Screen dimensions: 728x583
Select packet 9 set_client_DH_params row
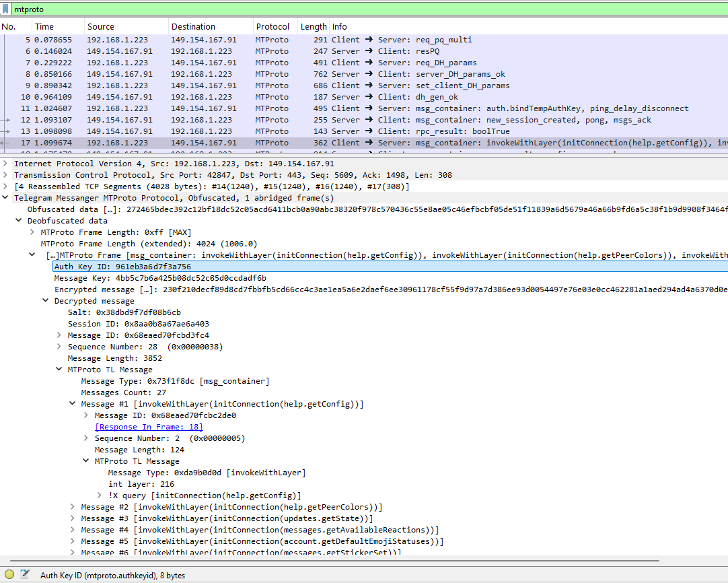(x=364, y=85)
